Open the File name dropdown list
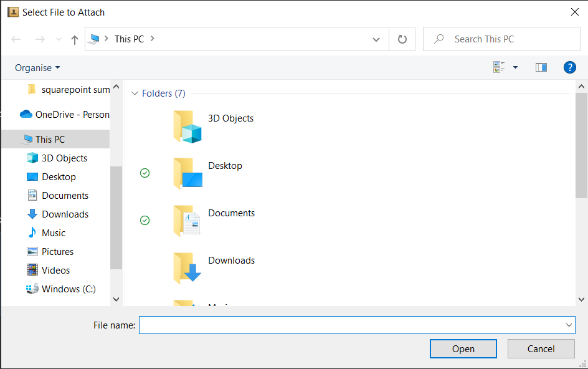 (569, 325)
